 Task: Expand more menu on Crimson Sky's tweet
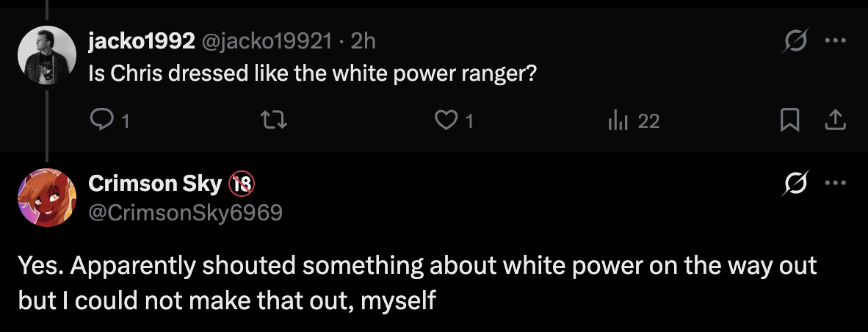(835, 182)
